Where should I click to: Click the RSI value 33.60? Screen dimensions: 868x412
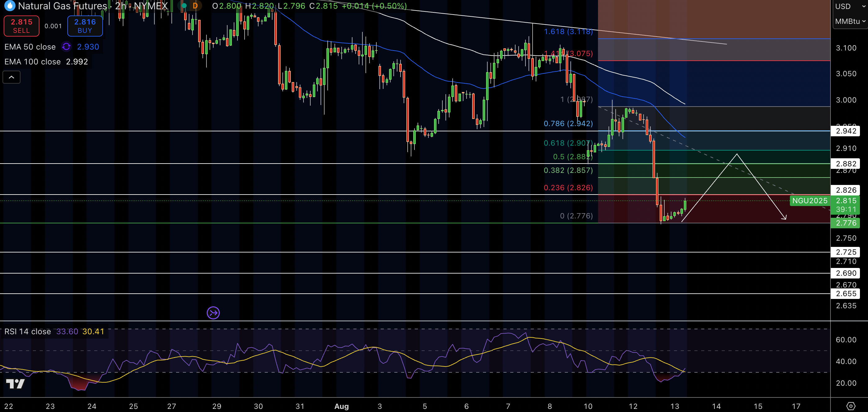[67, 331]
